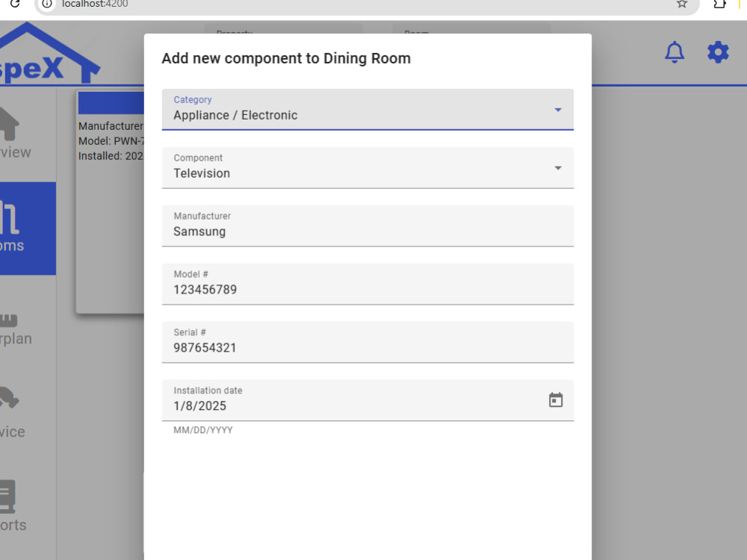Click the Installed: text on the background card
This screenshot has height=560, width=747.
point(111,156)
